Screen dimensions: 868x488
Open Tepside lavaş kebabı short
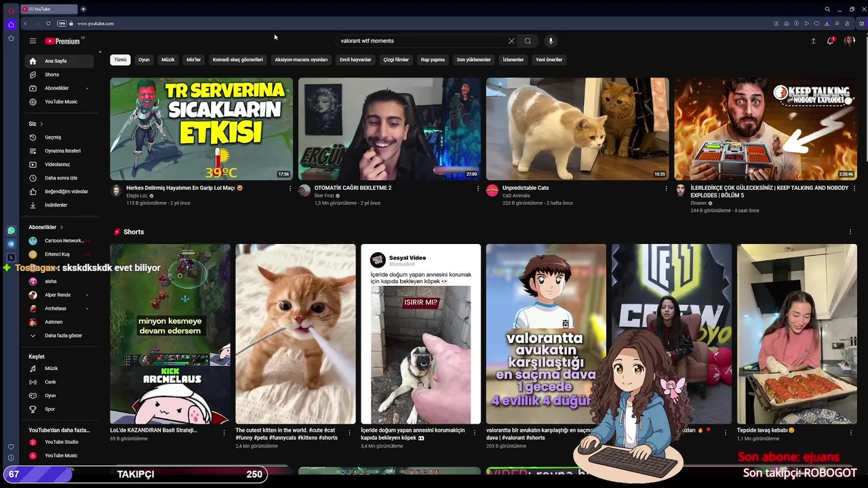coord(797,334)
